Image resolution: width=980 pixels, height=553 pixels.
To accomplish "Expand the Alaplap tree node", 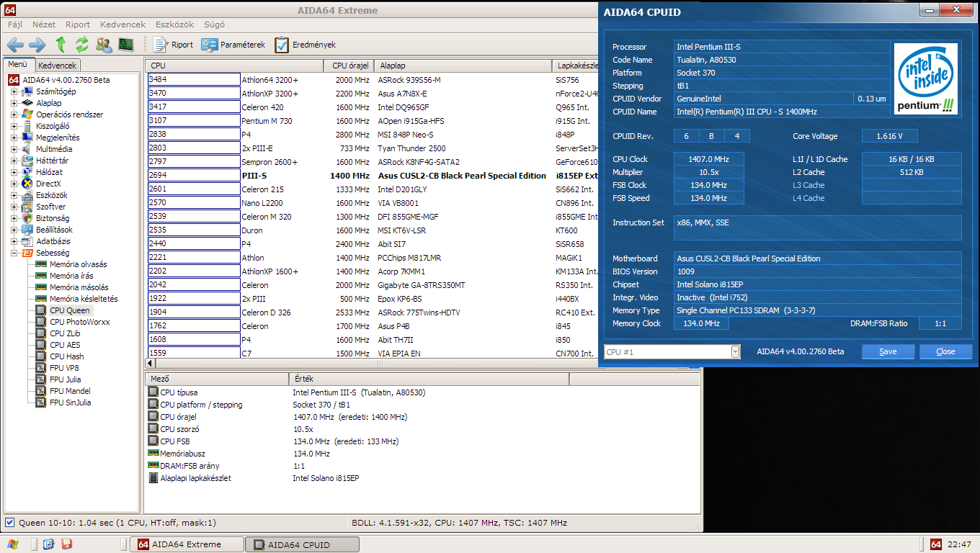I will 14,103.
